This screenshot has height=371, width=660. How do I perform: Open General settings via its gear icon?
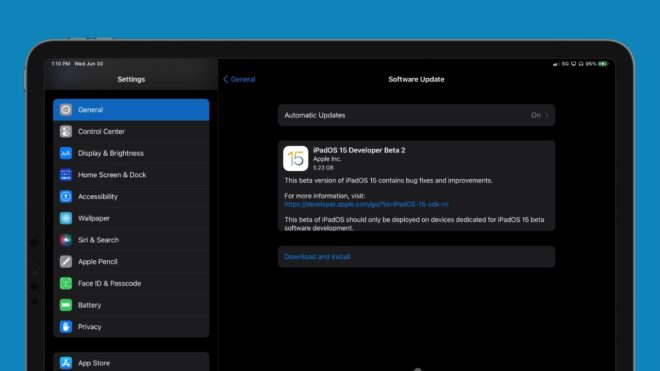point(66,110)
